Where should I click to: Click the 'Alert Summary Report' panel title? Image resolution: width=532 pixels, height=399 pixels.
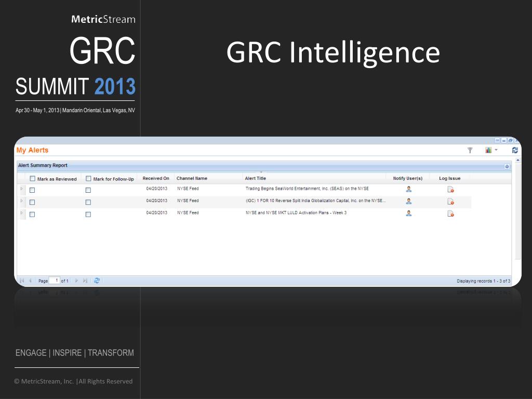(x=43, y=165)
